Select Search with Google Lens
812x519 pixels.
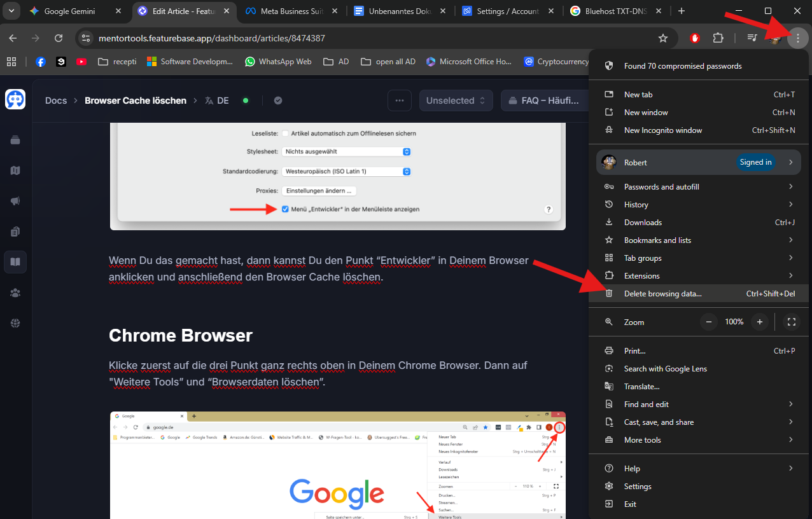click(x=699, y=368)
